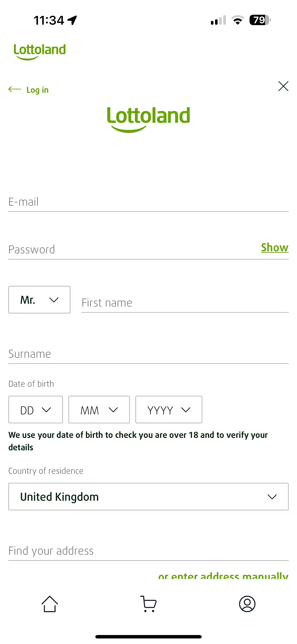Open the United Kingdom country selector
297x644 pixels.
pos(148,497)
